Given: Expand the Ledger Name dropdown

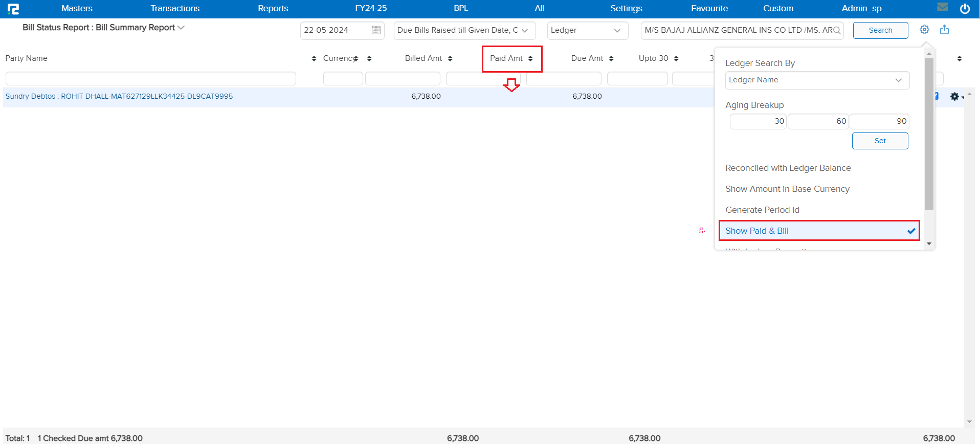Looking at the screenshot, I should click(x=817, y=80).
